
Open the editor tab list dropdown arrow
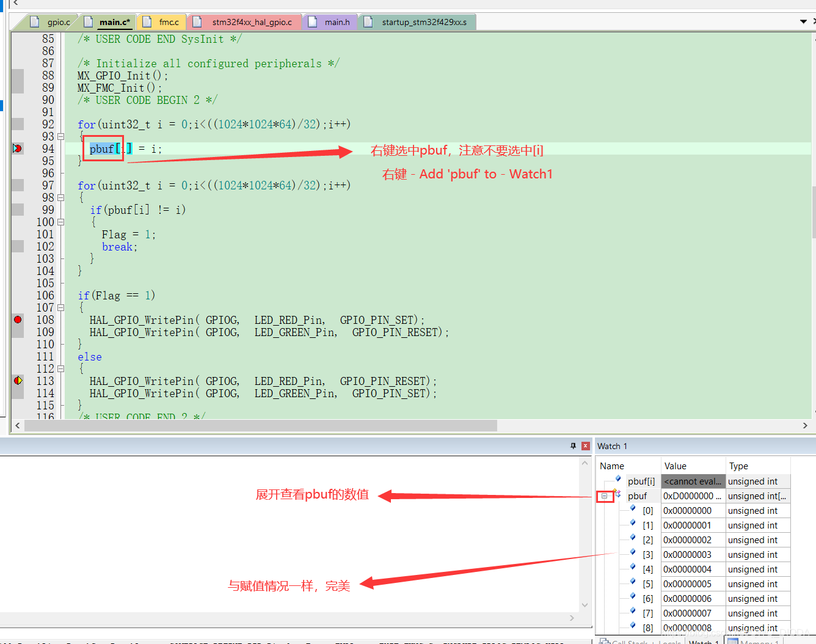(x=803, y=22)
